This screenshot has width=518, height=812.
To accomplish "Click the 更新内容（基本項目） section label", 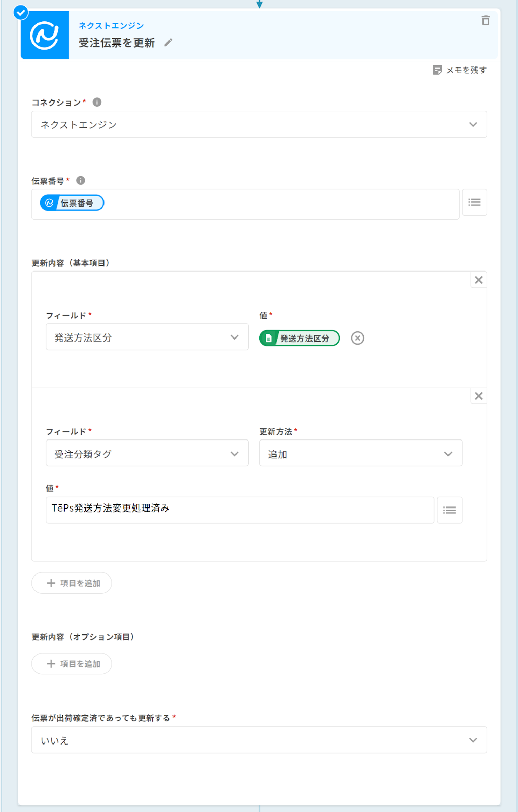I will coord(71,263).
